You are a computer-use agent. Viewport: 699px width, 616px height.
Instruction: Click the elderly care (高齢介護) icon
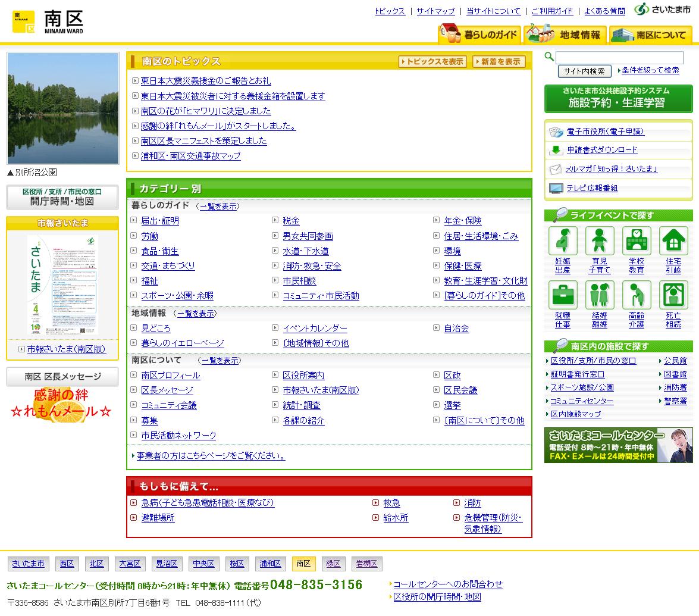click(x=636, y=295)
